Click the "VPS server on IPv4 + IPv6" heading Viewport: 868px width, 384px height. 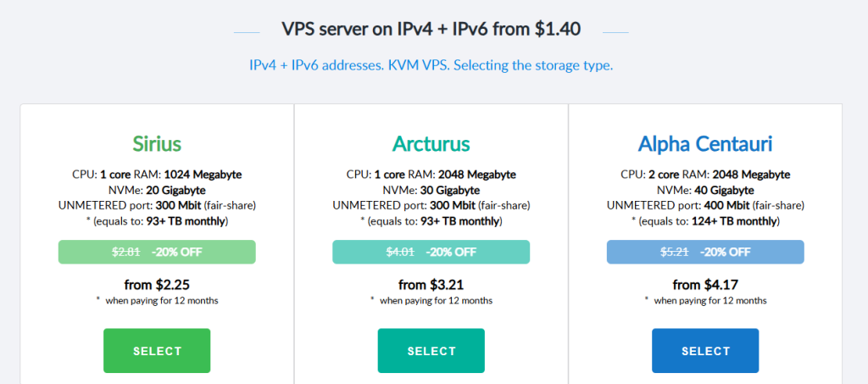(431, 30)
